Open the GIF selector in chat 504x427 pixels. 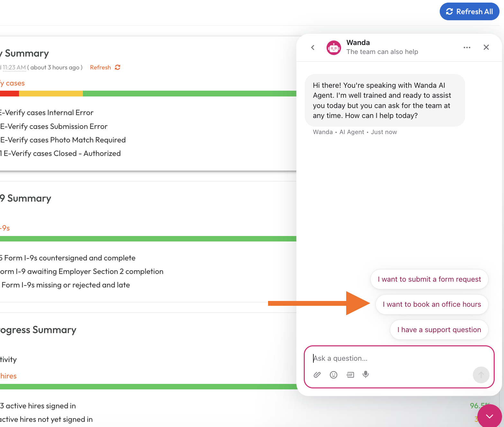pyautogui.click(x=350, y=375)
